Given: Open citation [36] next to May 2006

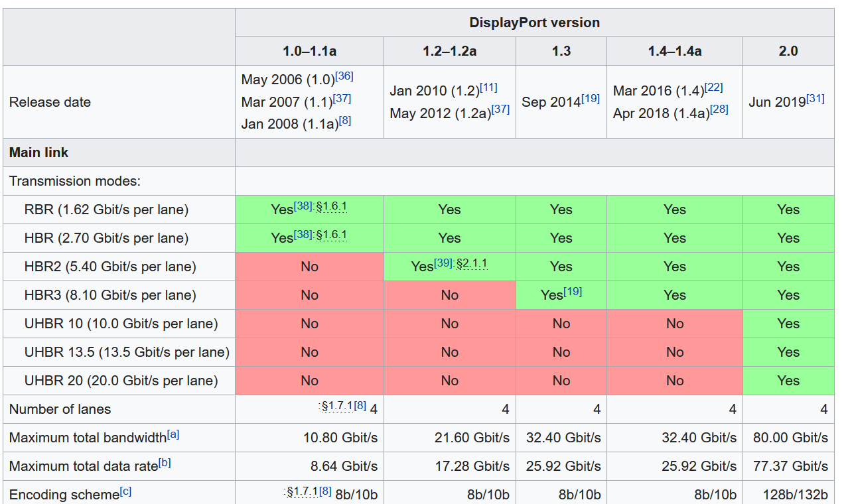Looking at the screenshot, I should pyautogui.click(x=344, y=76).
